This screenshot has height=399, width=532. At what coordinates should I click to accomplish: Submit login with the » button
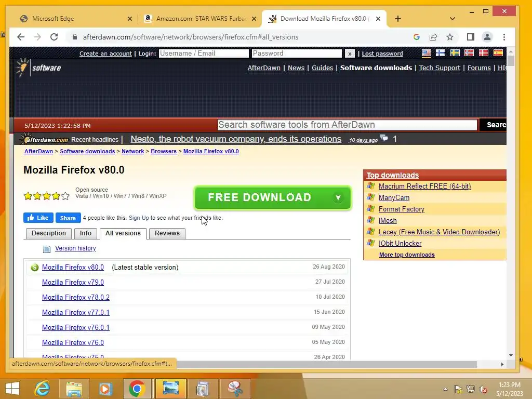coord(350,54)
